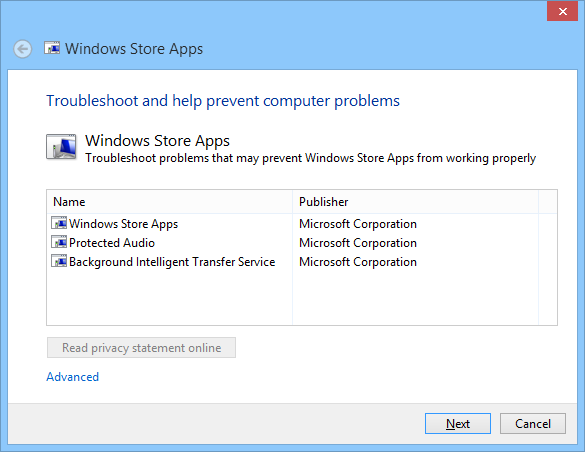Click the title bar troubleshooter icon
This screenshot has width=585, height=452.
click(x=52, y=48)
